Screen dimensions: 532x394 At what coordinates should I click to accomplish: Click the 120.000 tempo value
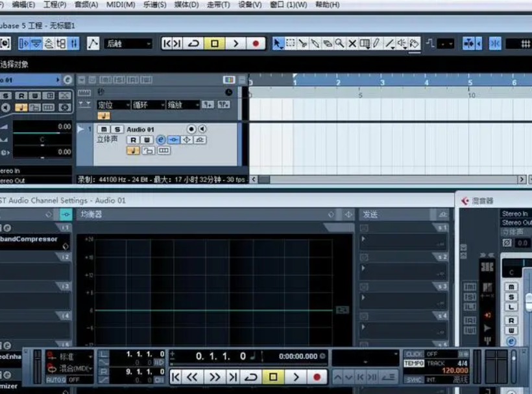pyautogui.click(x=455, y=371)
